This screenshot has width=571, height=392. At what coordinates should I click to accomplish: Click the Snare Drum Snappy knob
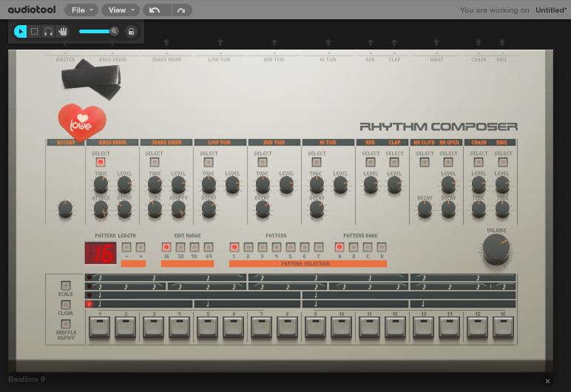(178, 209)
